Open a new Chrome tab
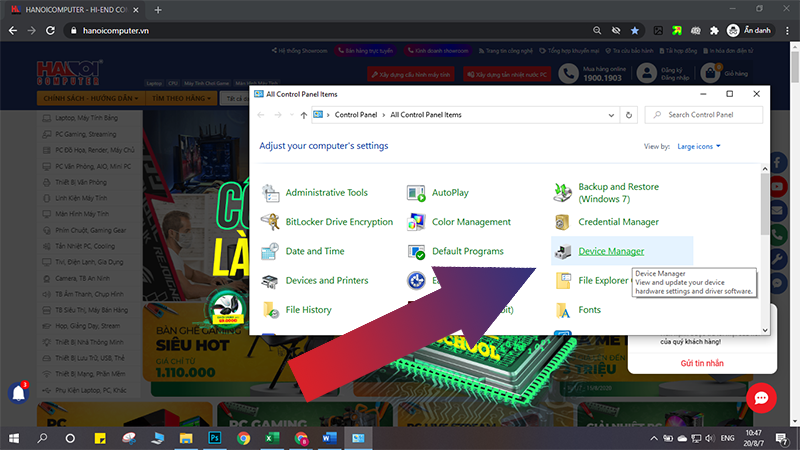Screen dimensions: 800x450 (158, 10)
